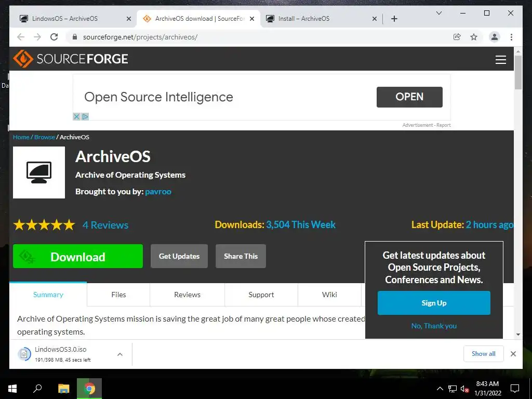Switch to the Install – ArchiveOS tab

[x=321, y=19]
